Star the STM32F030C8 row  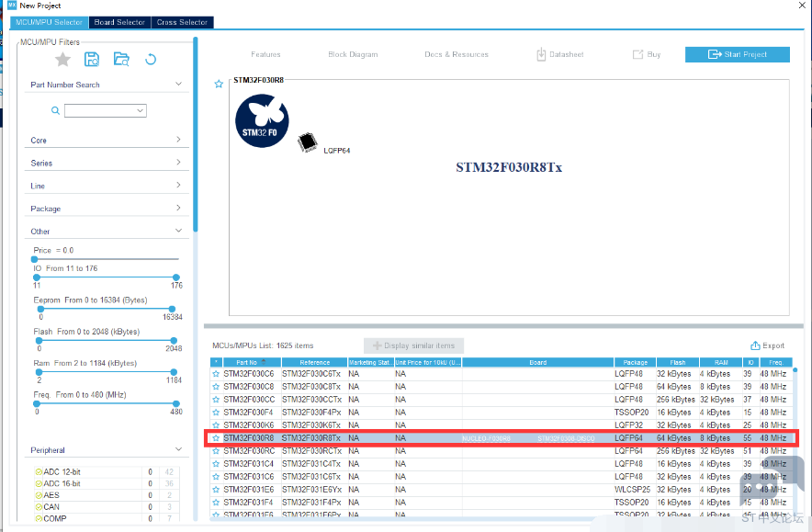216,387
